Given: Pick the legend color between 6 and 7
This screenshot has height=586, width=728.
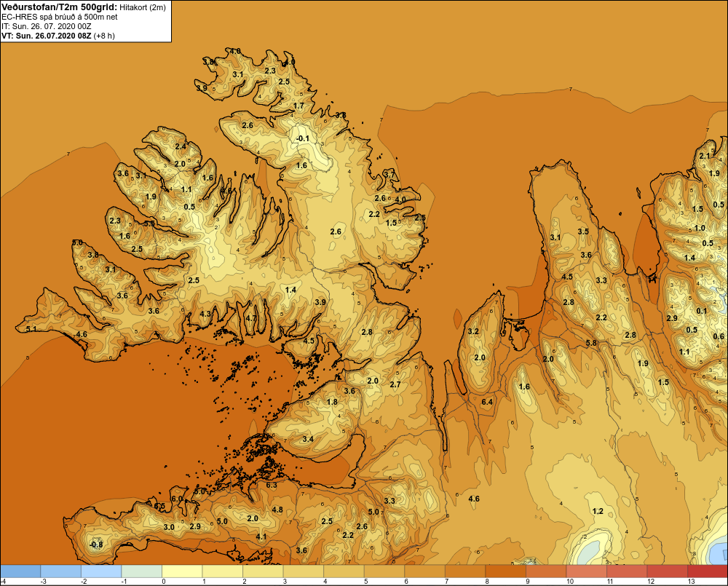Looking at the screenshot, I should [x=424, y=571].
